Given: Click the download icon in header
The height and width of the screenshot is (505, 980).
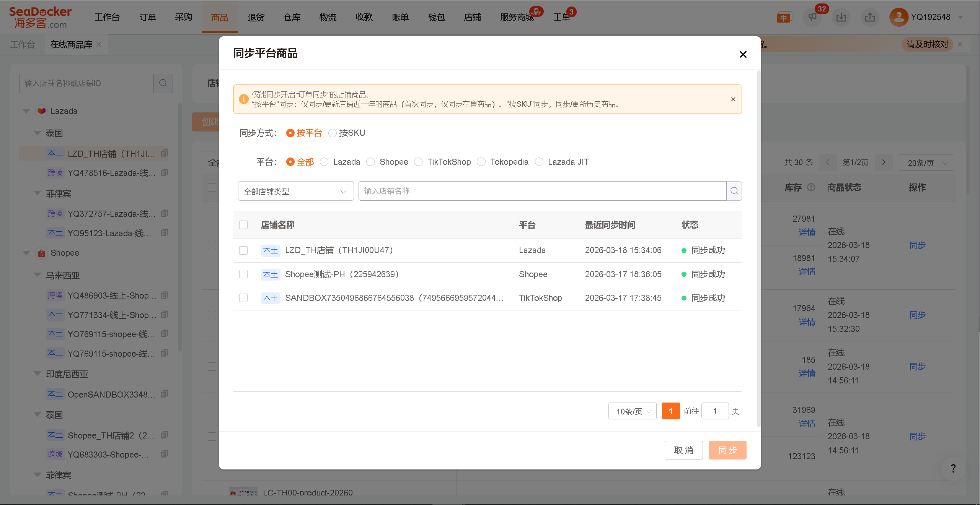Looking at the screenshot, I should [841, 18].
